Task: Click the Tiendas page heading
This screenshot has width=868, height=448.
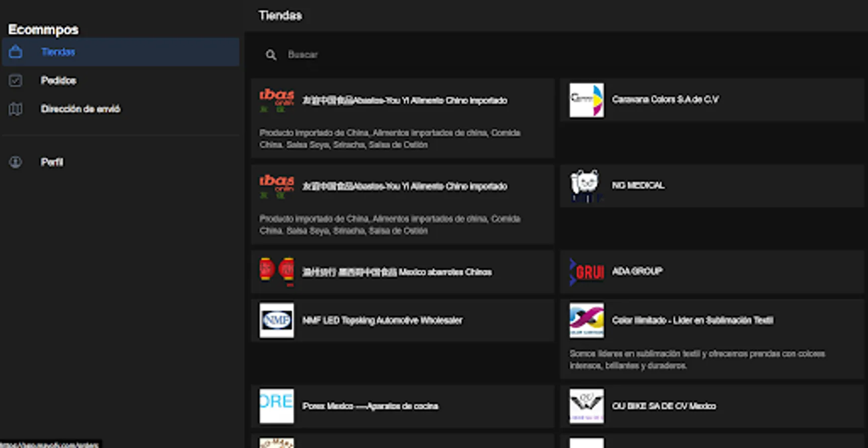Action: click(280, 15)
